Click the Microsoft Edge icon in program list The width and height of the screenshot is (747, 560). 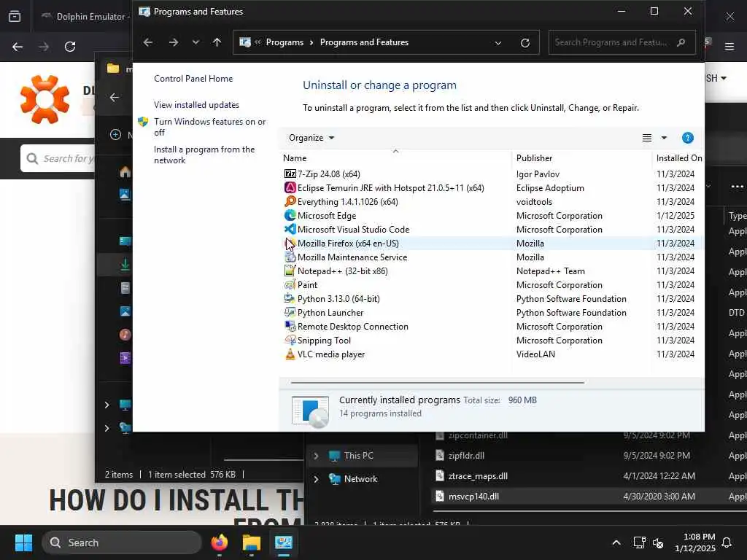click(290, 215)
